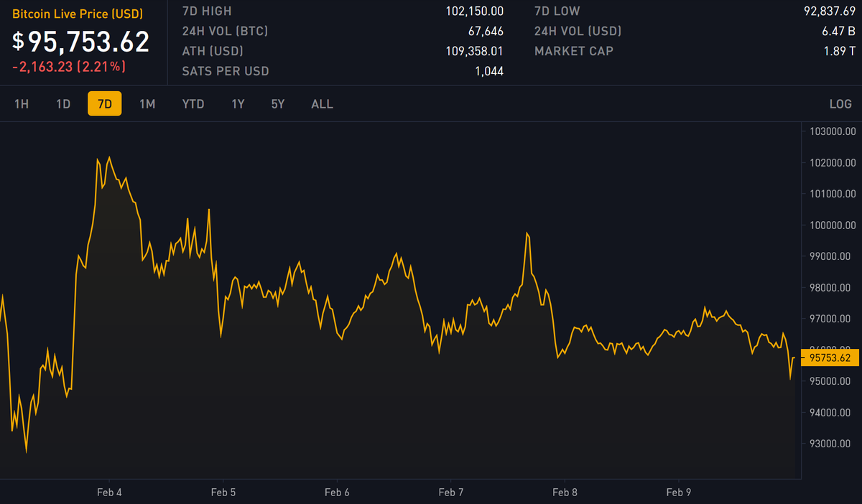This screenshot has height=504, width=862.
Task: Click the Feb 9 date marker
Action: coord(679,493)
